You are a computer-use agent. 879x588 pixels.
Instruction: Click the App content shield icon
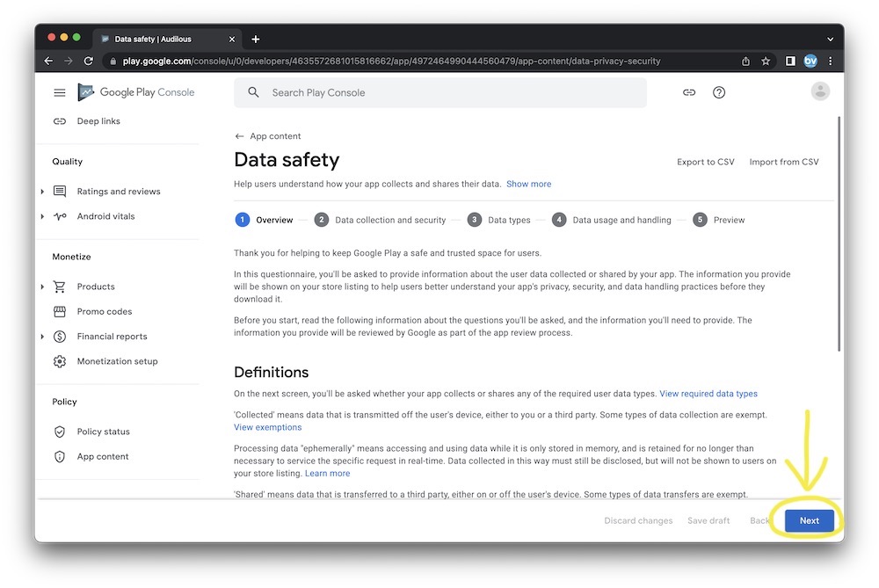point(60,457)
